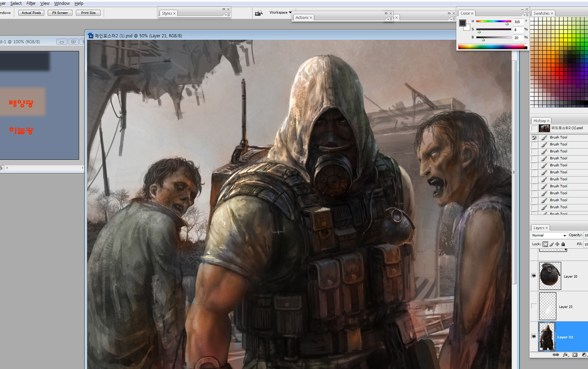Open the Actions panel options menu
Screen dimensions: 588x369
[x=390, y=19]
